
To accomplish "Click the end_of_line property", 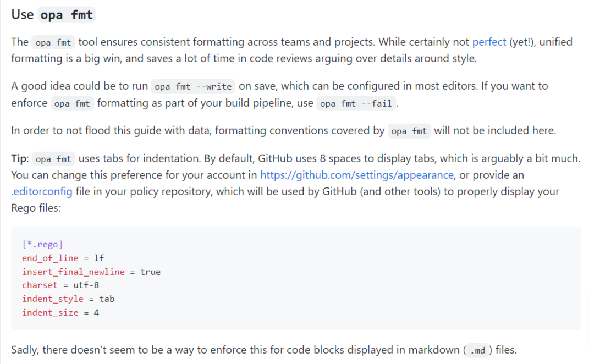I will [x=49, y=257].
